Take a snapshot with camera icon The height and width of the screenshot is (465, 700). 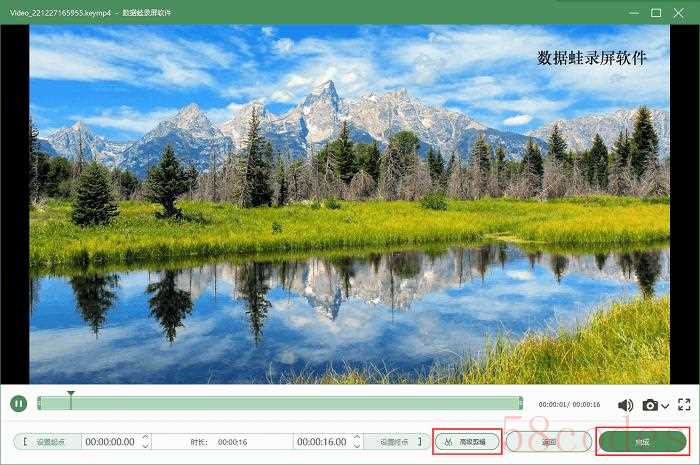(651, 405)
